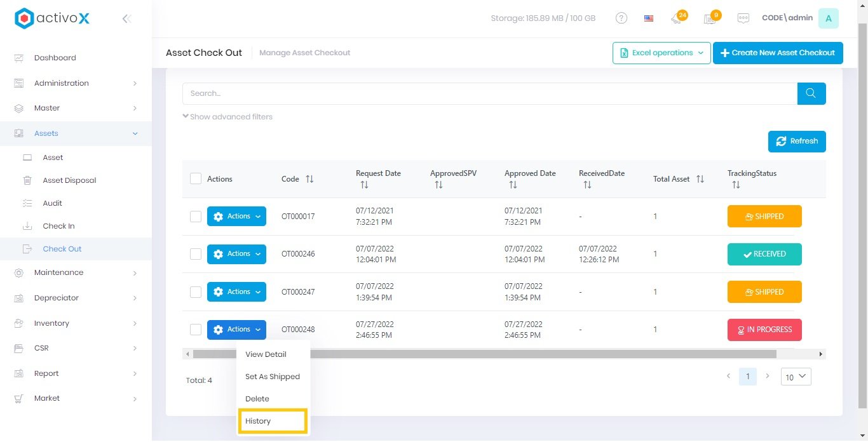The width and height of the screenshot is (868, 442).
Task: Click the help question mark icon
Action: (x=621, y=18)
